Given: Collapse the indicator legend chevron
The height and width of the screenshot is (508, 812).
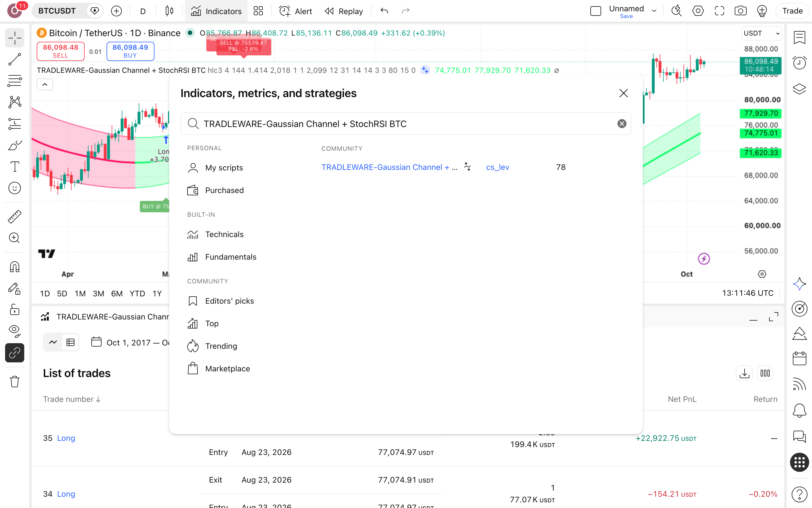Looking at the screenshot, I should click(45, 84).
